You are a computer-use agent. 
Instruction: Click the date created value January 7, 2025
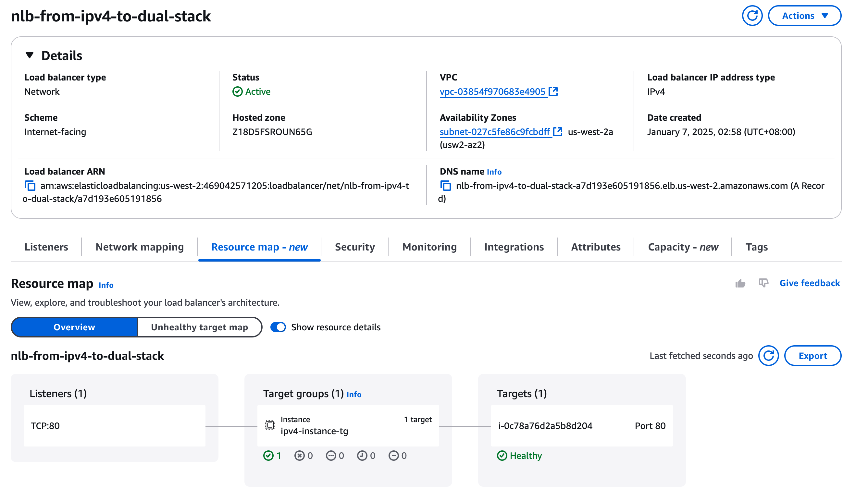[x=721, y=132]
